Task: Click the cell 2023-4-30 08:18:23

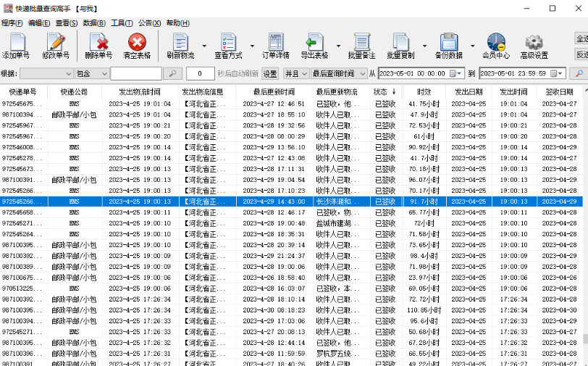Action: [x=274, y=310]
